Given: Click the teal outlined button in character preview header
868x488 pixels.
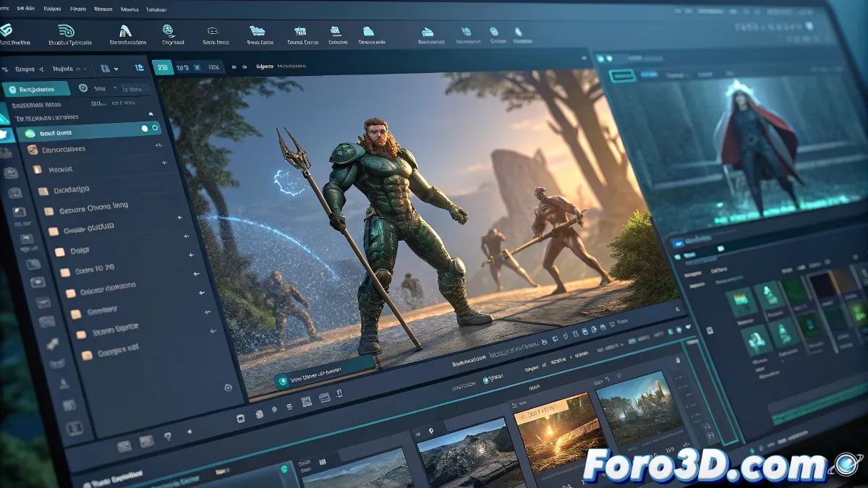Looking at the screenshot, I should click(622, 75).
